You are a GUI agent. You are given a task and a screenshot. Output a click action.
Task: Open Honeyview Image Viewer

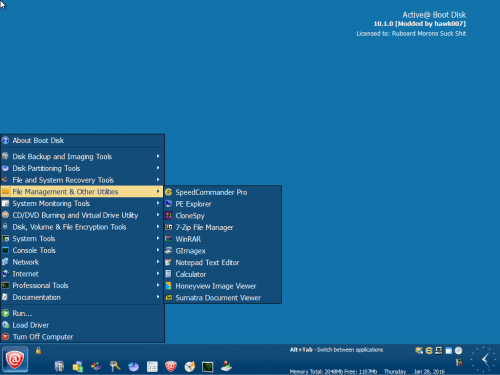[222, 286]
